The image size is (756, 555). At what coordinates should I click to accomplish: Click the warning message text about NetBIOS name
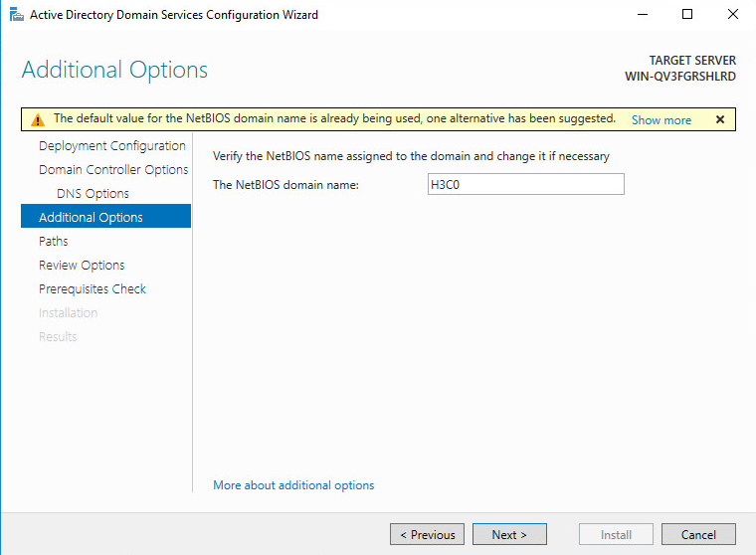[334, 118]
